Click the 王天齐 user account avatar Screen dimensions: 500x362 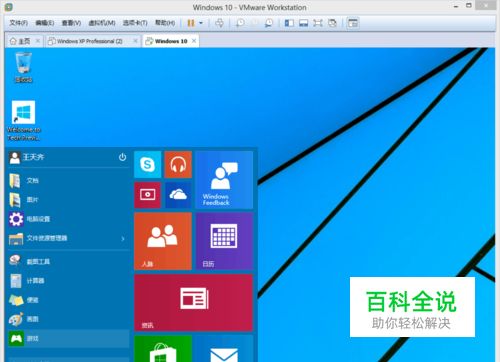[15, 157]
